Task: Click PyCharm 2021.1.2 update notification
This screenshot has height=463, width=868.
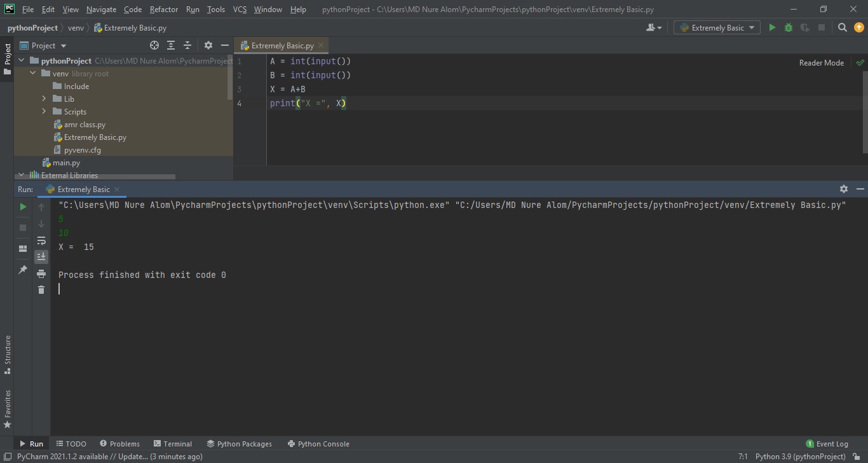Action: (x=110, y=456)
